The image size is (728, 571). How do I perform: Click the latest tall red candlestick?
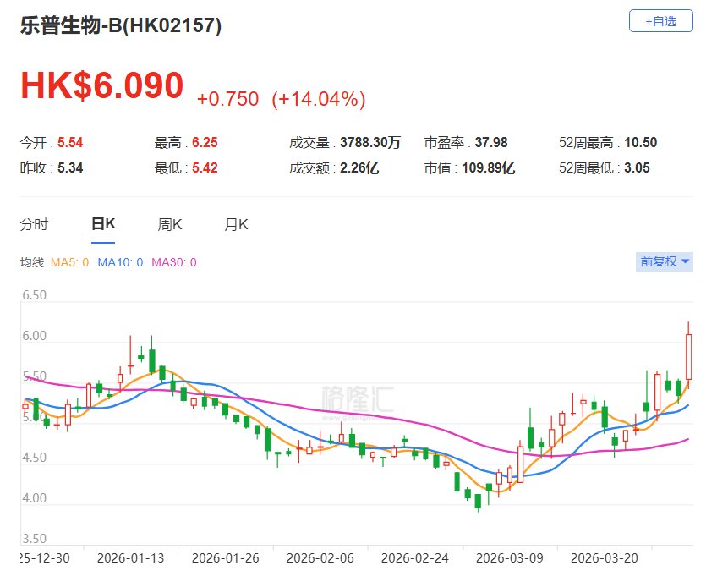point(689,357)
